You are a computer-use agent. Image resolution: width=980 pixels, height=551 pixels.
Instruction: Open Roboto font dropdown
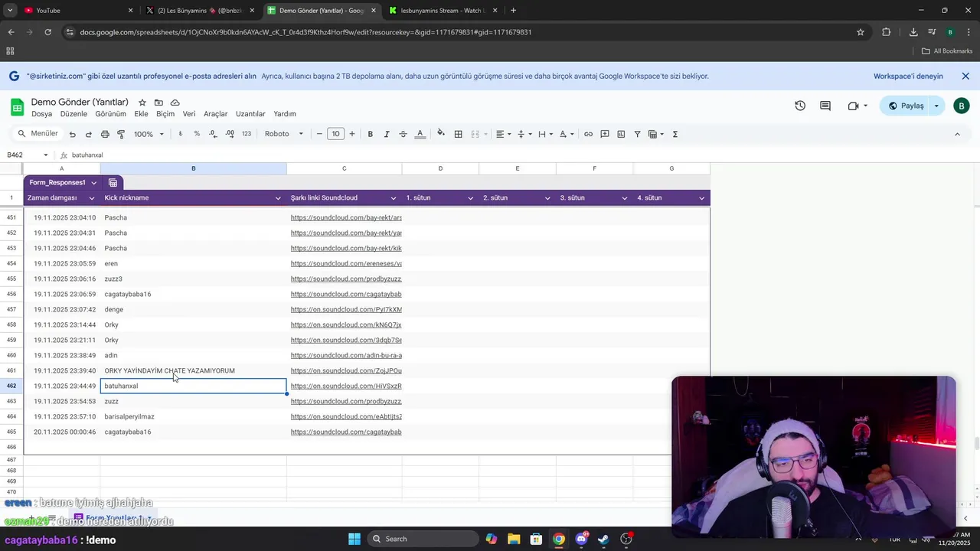click(x=284, y=134)
